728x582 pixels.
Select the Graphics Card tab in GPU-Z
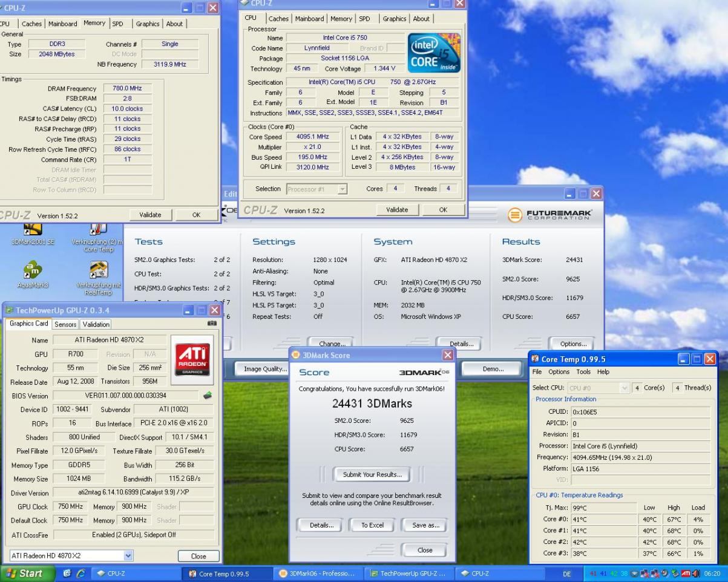[28, 324]
